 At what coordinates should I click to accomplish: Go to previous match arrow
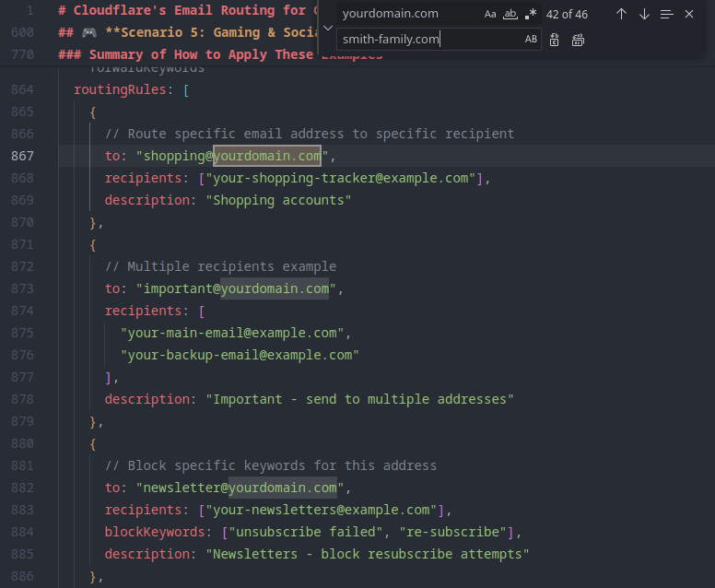[621, 15]
